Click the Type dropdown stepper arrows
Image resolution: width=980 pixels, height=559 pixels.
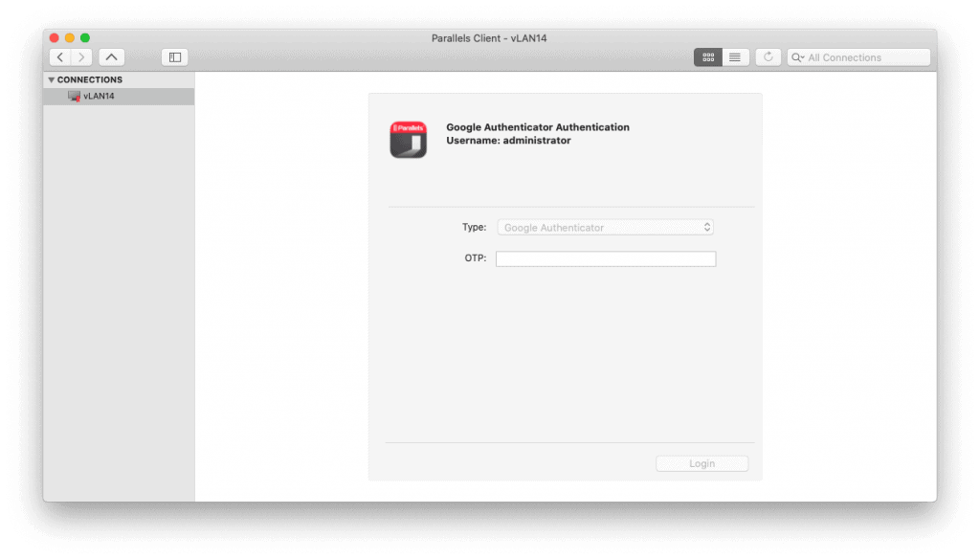pos(707,227)
